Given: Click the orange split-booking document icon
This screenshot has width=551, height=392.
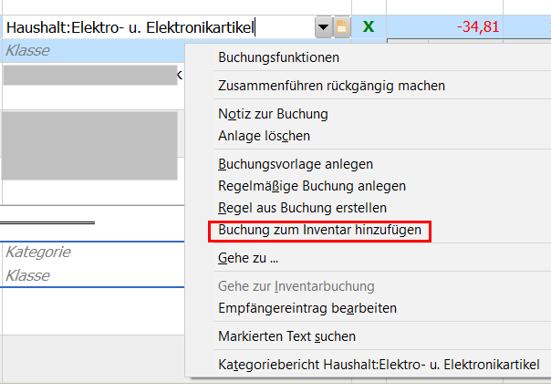Looking at the screenshot, I should (x=342, y=27).
